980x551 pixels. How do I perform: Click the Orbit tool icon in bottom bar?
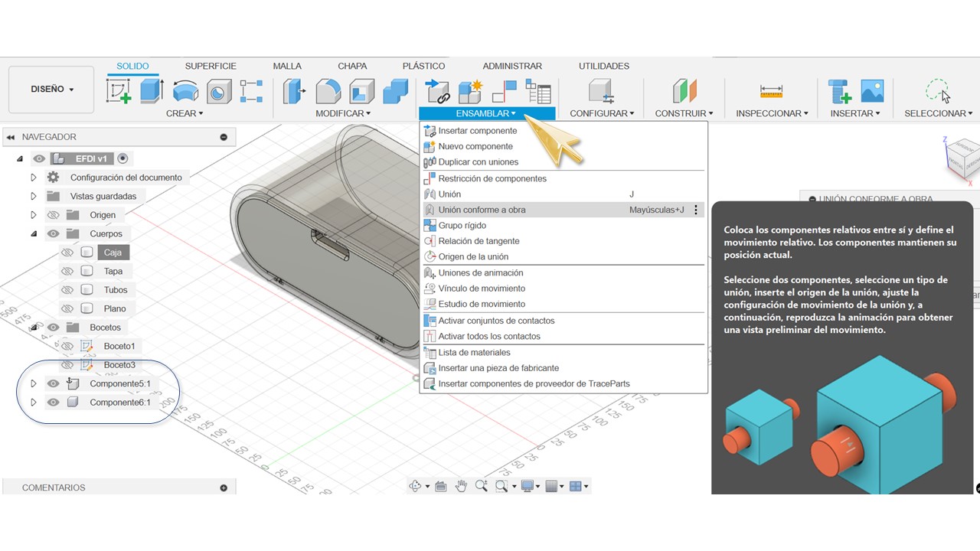416,486
